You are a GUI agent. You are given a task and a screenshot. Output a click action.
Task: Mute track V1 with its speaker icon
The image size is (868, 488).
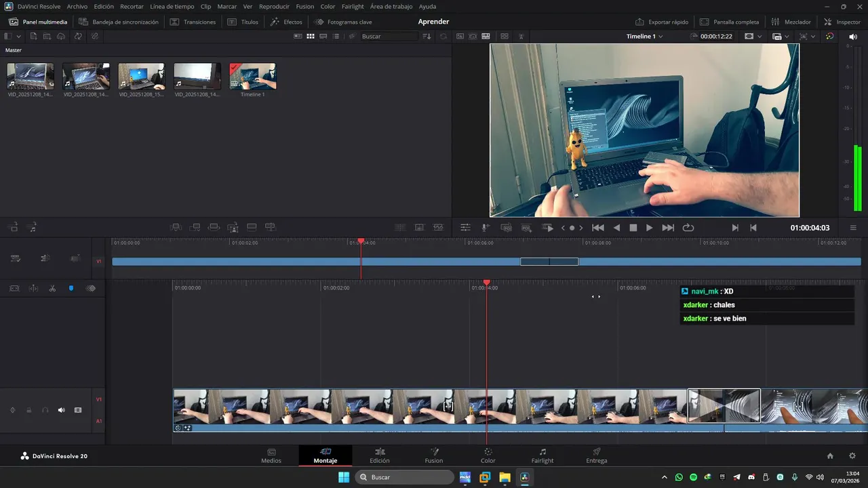pos(61,410)
